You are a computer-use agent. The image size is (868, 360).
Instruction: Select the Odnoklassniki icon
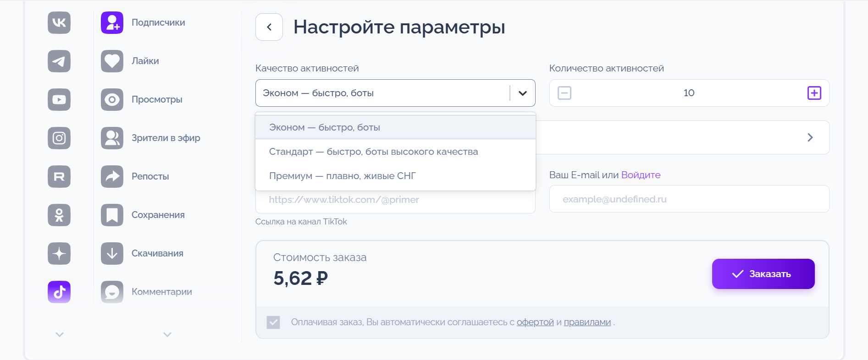click(x=59, y=215)
